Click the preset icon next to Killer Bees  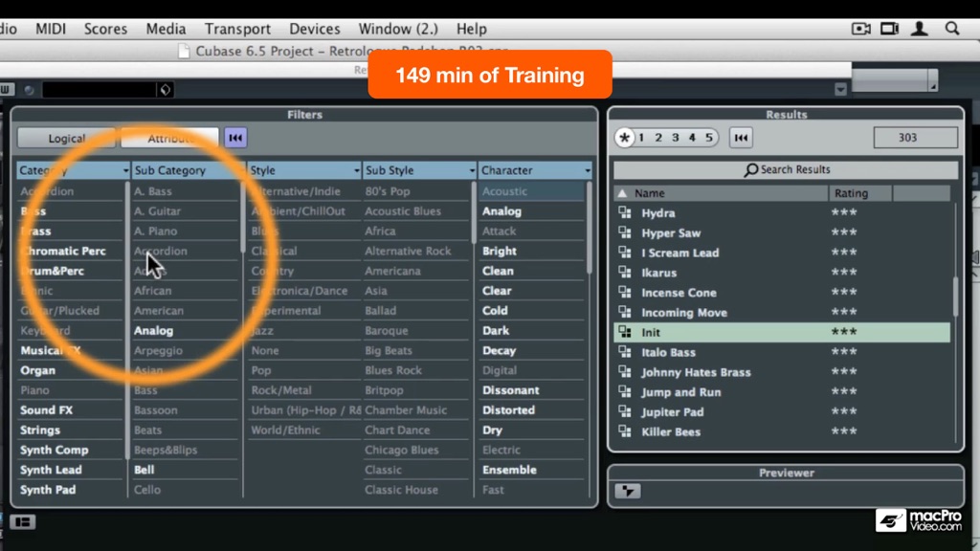pyautogui.click(x=624, y=431)
